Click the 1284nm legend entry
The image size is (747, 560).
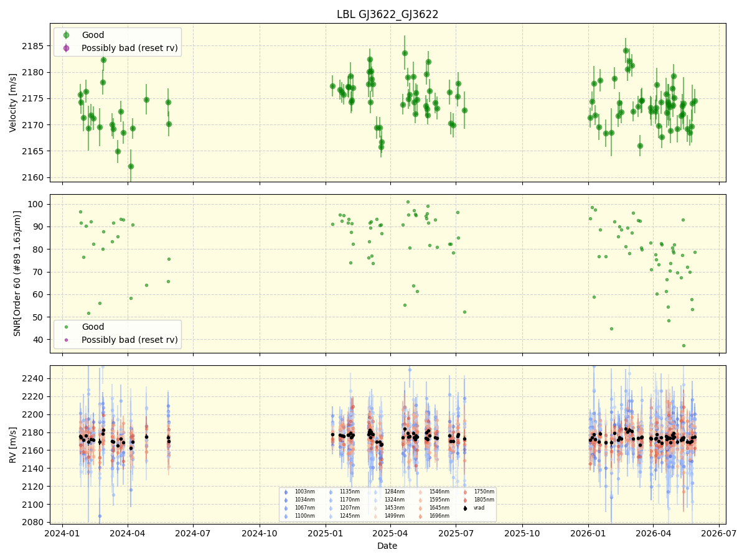394,492
